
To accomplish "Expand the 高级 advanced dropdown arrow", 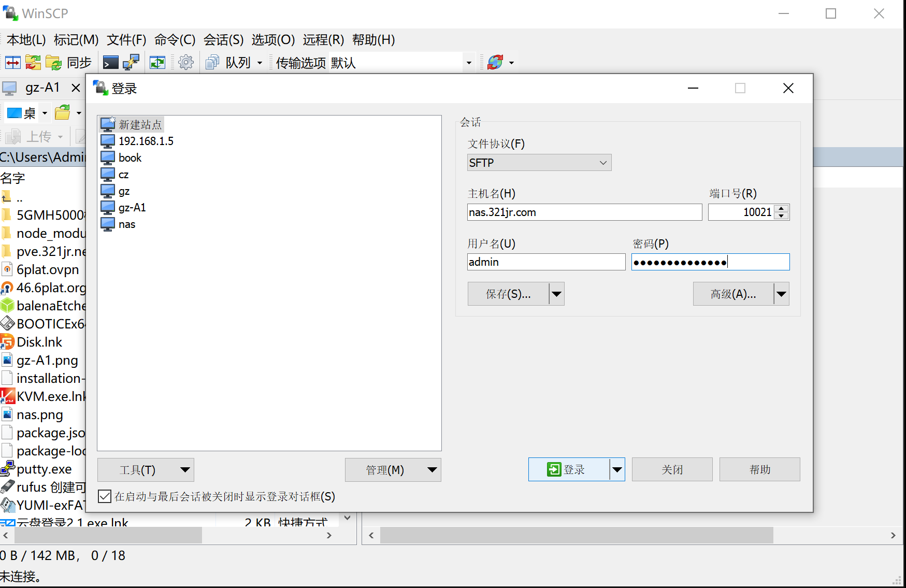I will point(781,294).
